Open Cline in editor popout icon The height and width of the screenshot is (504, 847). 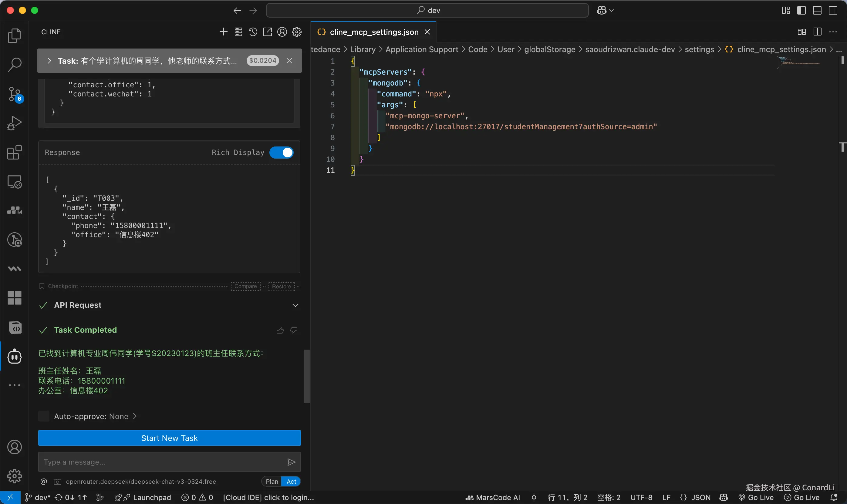[x=267, y=32]
